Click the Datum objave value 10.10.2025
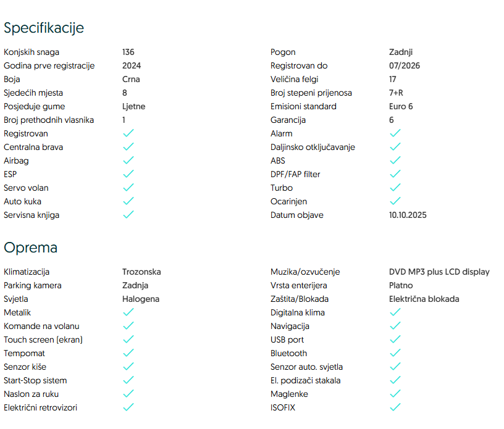The image size is (504, 429). point(408,215)
